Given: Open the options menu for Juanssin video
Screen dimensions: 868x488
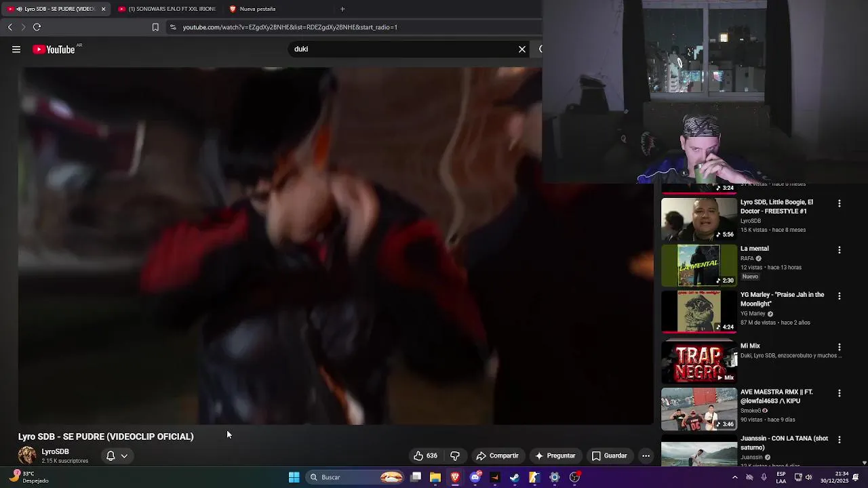Looking at the screenshot, I should coord(840,439).
